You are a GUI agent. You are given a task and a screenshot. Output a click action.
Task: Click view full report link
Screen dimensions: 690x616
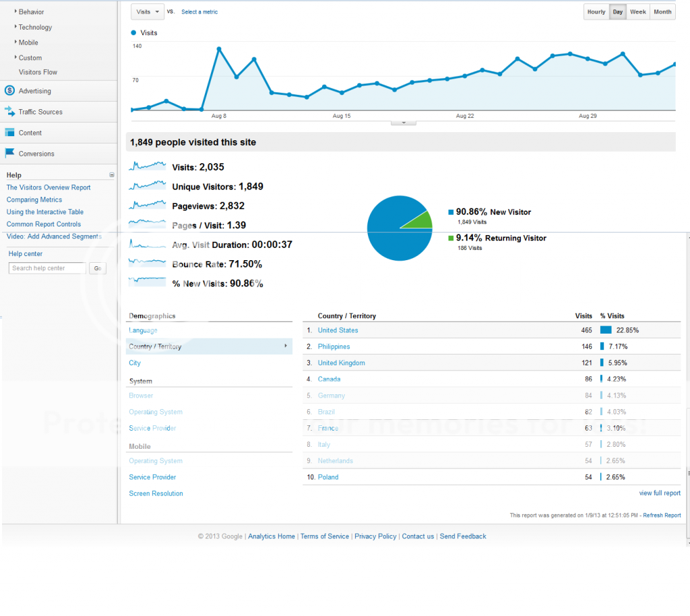pos(660,493)
